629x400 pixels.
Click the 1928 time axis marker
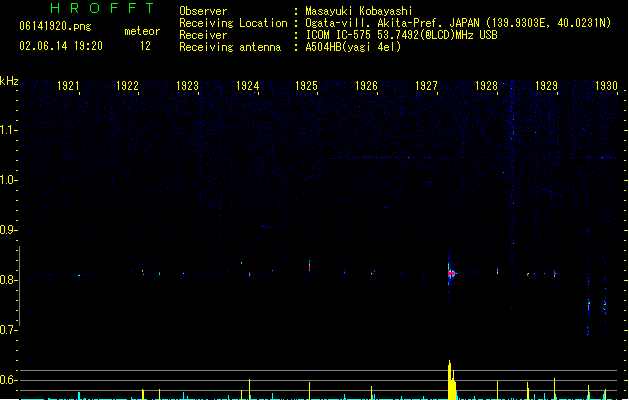point(486,86)
